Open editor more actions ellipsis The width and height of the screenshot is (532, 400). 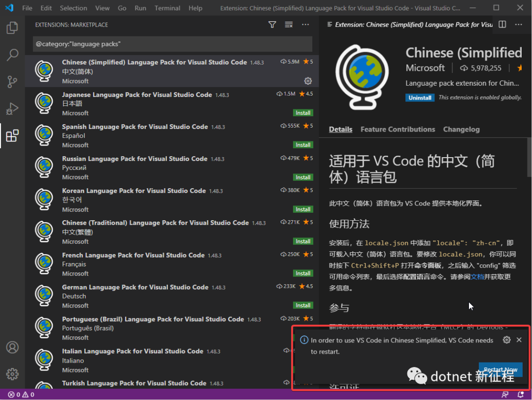(518, 25)
